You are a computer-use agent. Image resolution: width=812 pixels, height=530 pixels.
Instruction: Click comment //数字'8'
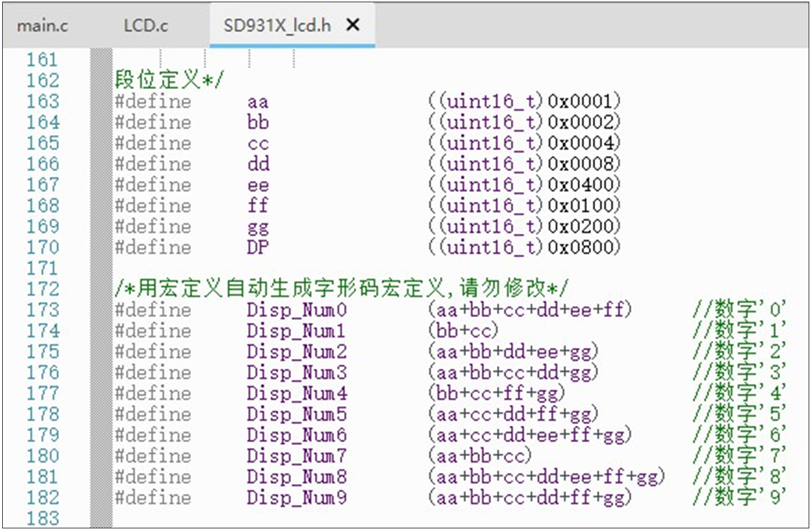pos(739,476)
